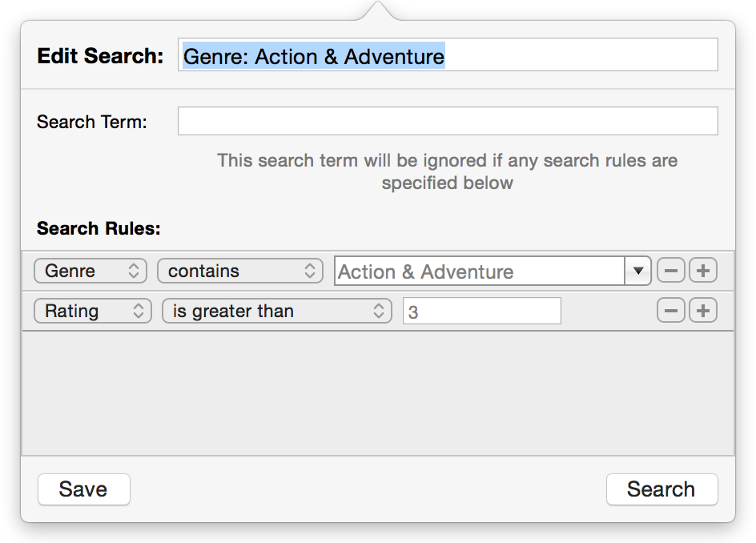The height and width of the screenshot is (543, 756).
Task: Add a rule using the Genre row plus button
Action: coord(703,271)
